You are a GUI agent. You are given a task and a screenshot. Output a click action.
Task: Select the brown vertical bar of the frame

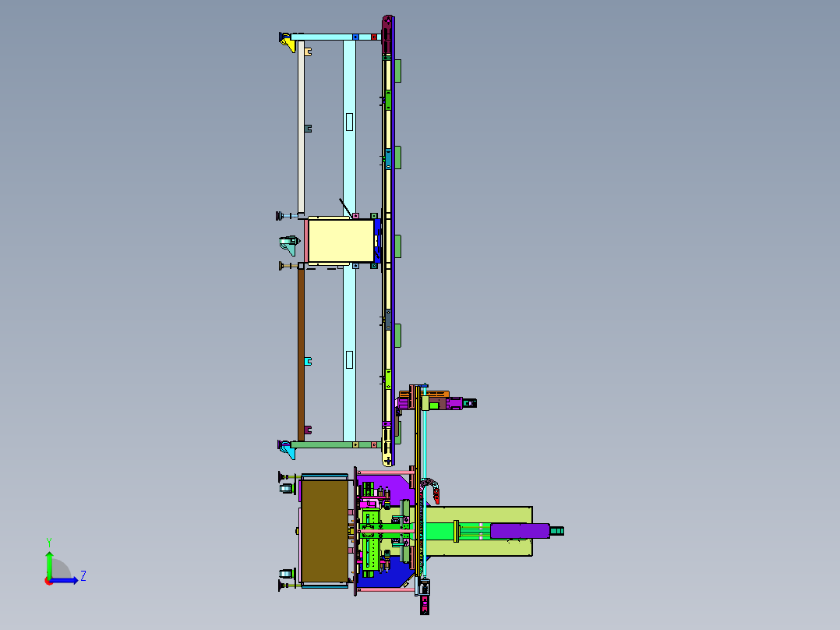point(301,355)
